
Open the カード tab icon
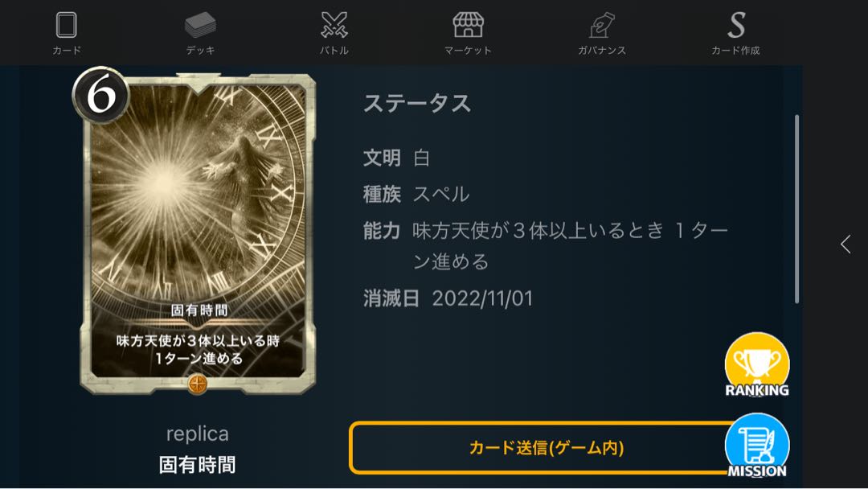pyautogui.click(x=67, y=26)
